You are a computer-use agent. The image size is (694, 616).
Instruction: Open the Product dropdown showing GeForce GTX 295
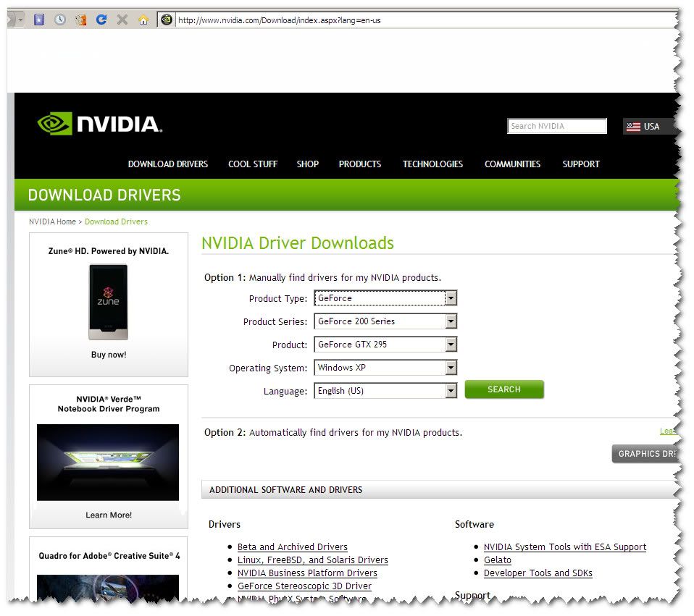(385, 345)
